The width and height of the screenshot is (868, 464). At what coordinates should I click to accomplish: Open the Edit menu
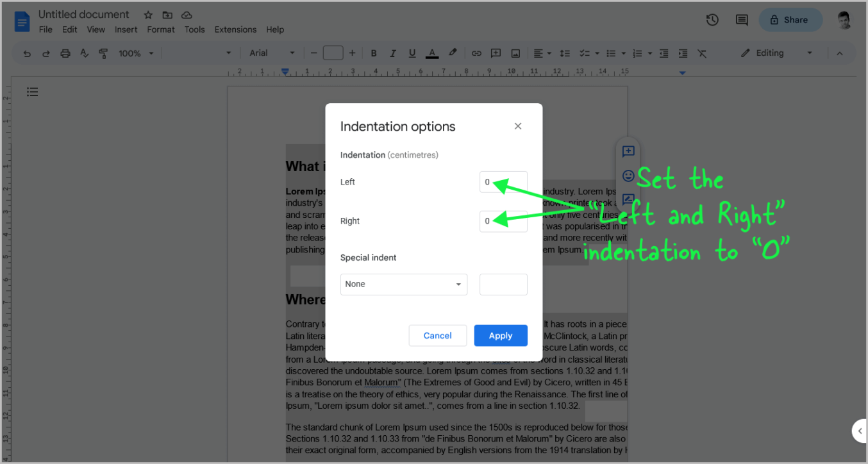pos(69,29)
